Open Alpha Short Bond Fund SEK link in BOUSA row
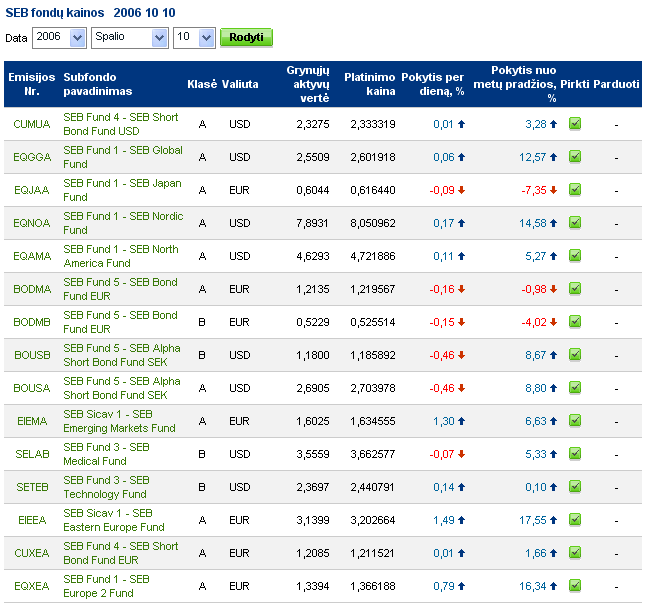 (122, 388)
